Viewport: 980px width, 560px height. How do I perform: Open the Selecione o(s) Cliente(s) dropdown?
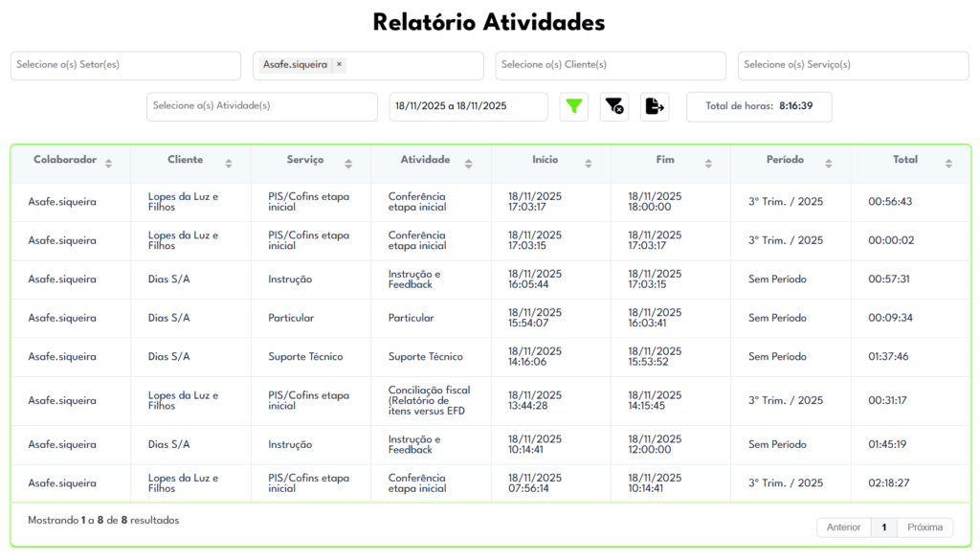[611, 65]
